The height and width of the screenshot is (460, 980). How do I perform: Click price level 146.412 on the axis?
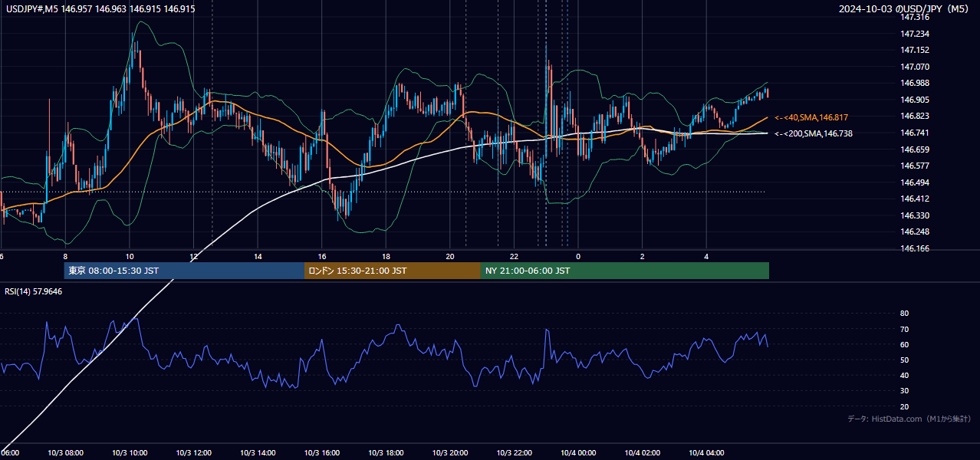915,199
